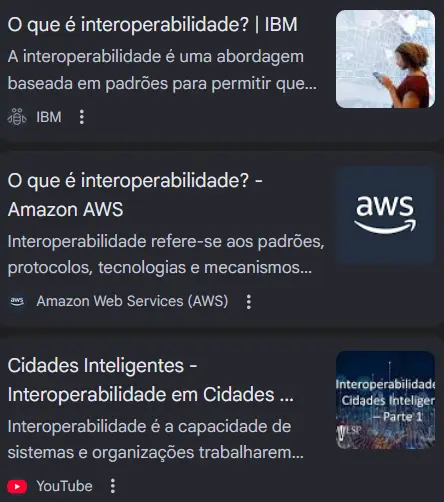The image size is (444, 502).
Task: Open "O que é interoperabilidade? | IBM" result
Action: pos(152,25)
